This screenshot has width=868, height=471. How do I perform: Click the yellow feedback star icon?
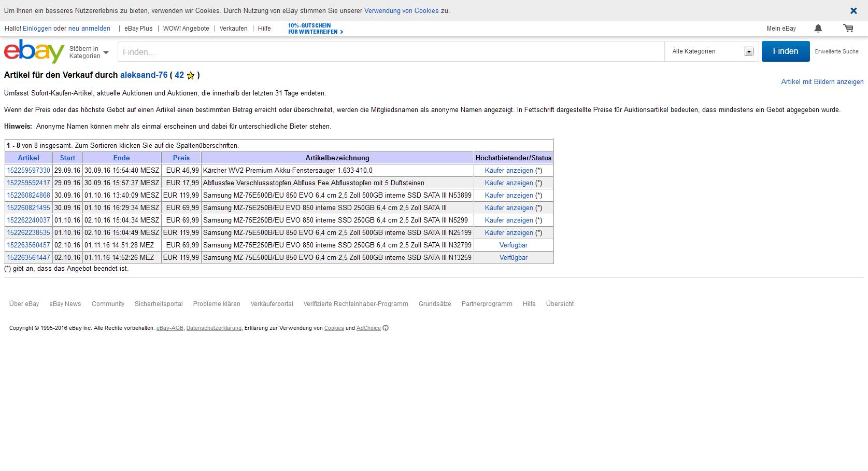[x=191, y=75]
